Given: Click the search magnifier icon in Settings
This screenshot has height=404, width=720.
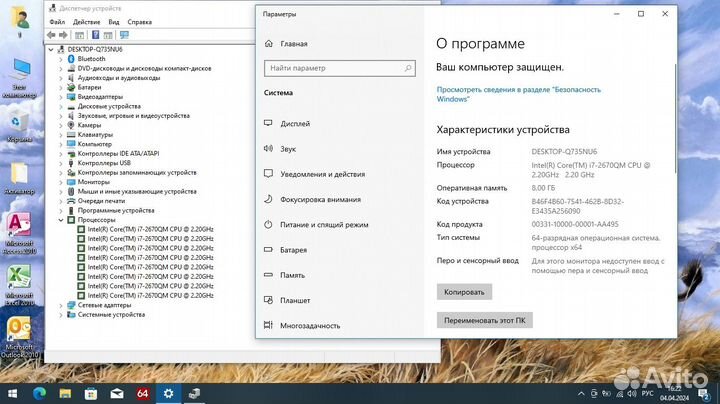Looking at the screenshot, I should point(408,68).
